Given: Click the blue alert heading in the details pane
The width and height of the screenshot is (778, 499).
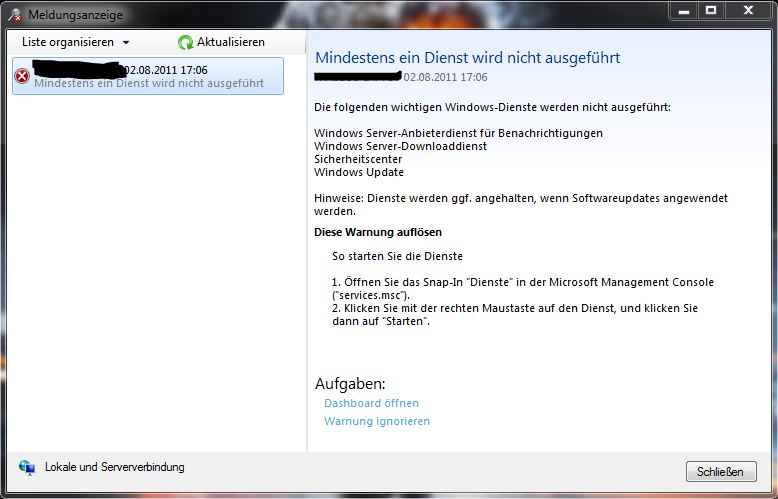Looking at the screenshot, I should coord(467,58).
